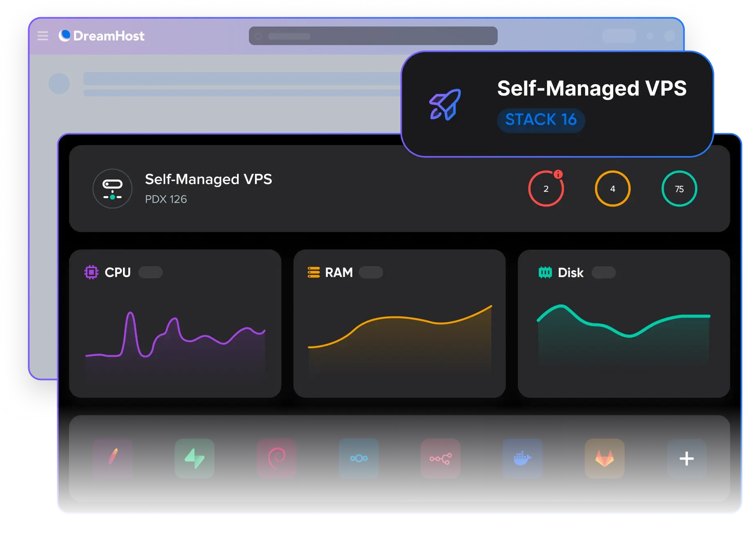Image resolution: width=747 pixels, height=560 pixels.
Task: Click the pill badge next to Disk
Action: pyautogui.click(x=604, y=272)
